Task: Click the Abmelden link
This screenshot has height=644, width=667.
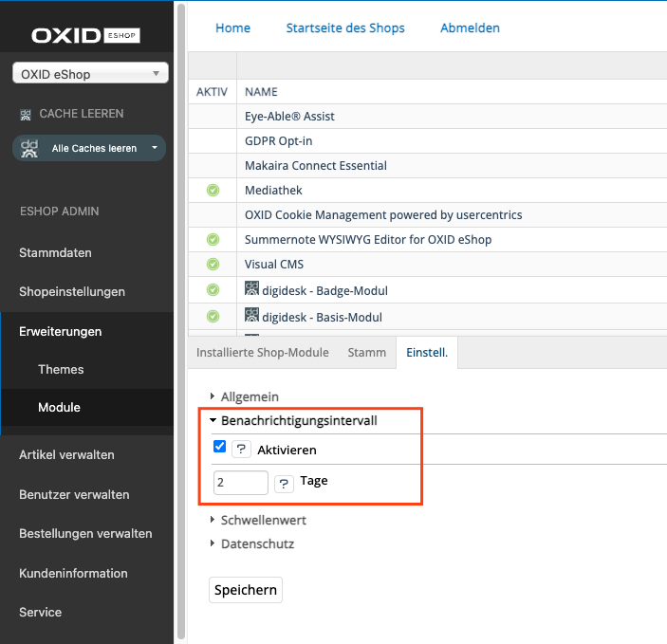Action: click(x=470, y=28)
